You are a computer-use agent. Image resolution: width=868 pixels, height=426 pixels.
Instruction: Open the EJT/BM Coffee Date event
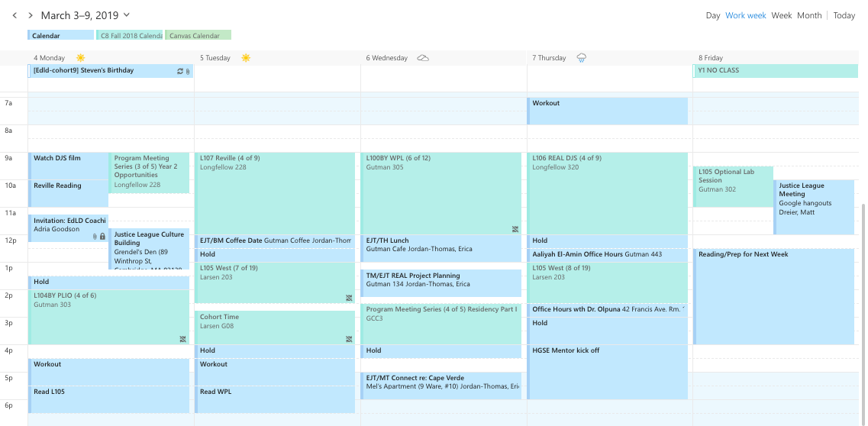click(275, 242)
